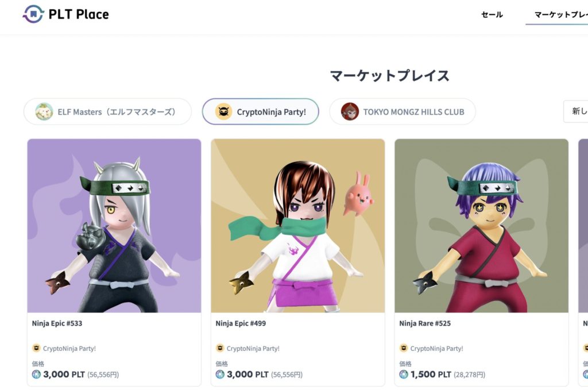Click CryptoNinja icon under Ninja Epic #533
This screenshot has width=588, height=390.
coord(36,348)
